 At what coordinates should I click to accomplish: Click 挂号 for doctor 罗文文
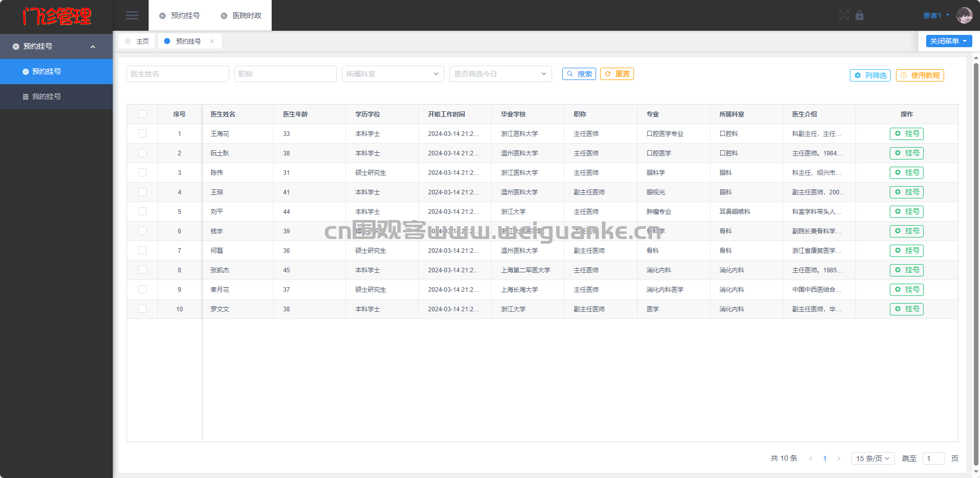(907, 309)
